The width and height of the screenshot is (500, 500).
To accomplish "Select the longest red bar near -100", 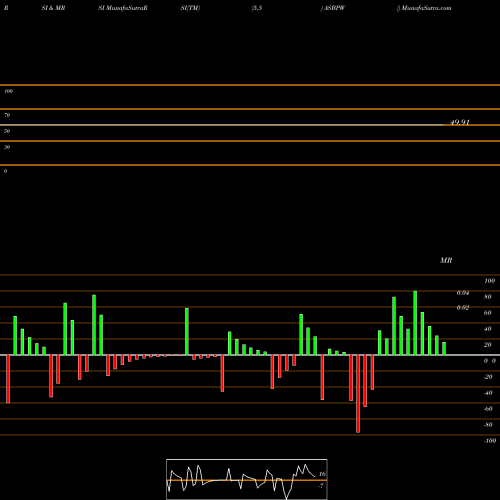I will pyautogui.click(x=358, y=394).
